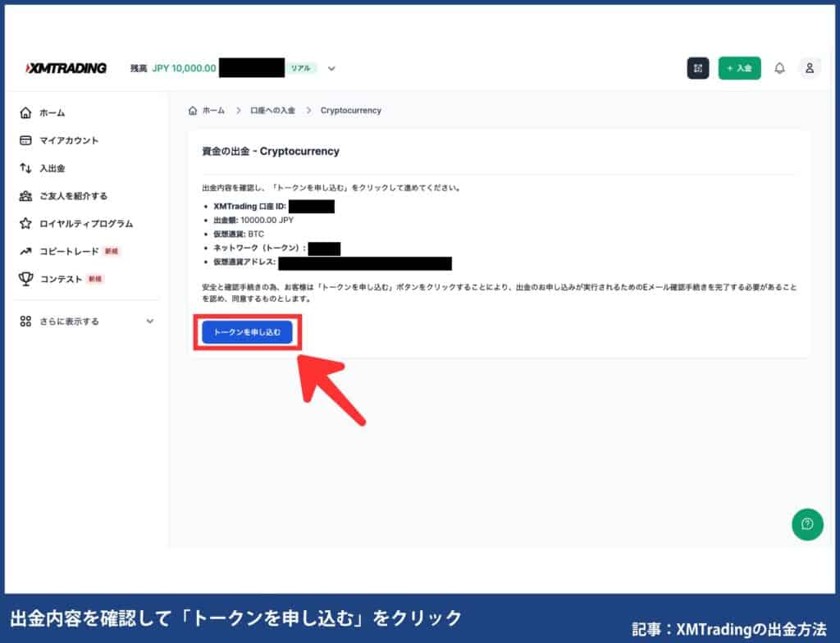Viewport: 840px width, 643px height.
Task: Expand さらに表示する chevron in sidebar
Action: [150, 321]
